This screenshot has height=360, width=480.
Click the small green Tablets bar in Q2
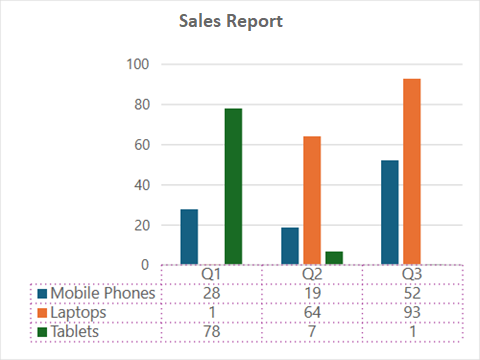tap(334, 258)
